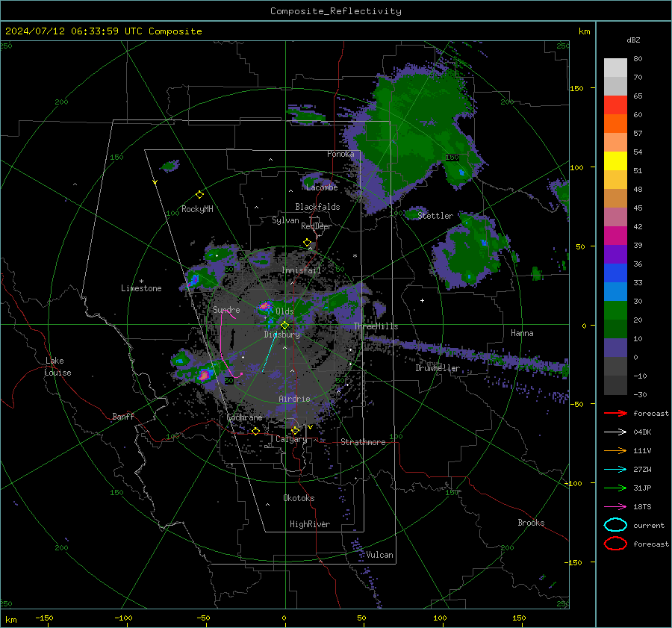Viewport: 672px width, 628px height.
Task: Click the Didsbury label
Action: [282, 335]
